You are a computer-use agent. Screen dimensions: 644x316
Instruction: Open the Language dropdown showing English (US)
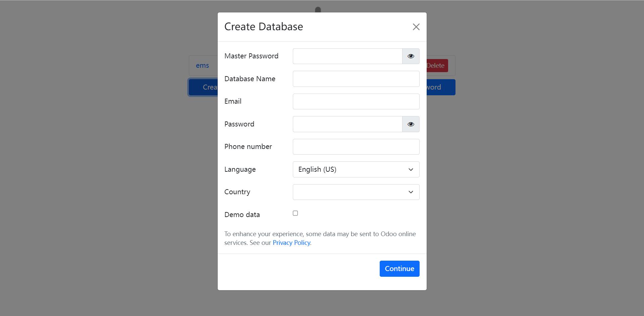(356, 169)
